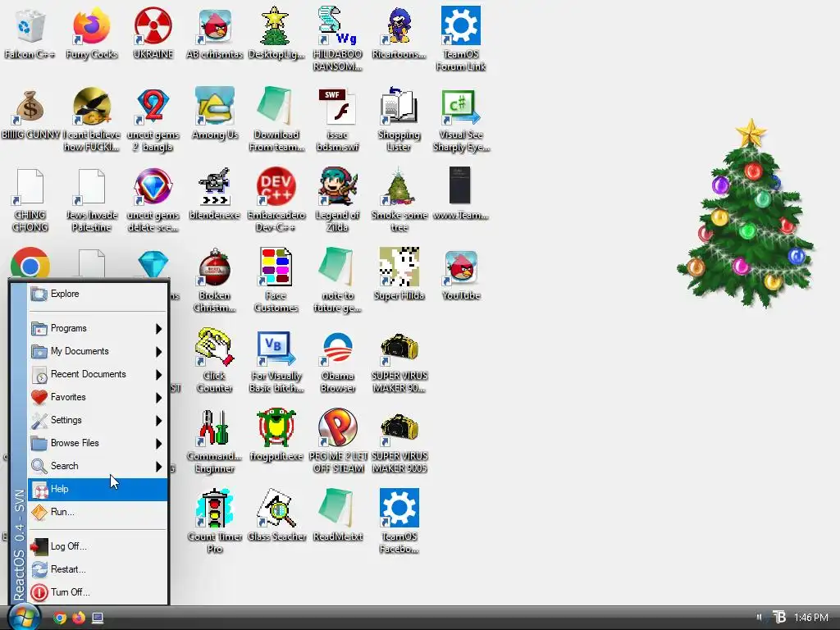Open the www.Team... black file icon

459,185
